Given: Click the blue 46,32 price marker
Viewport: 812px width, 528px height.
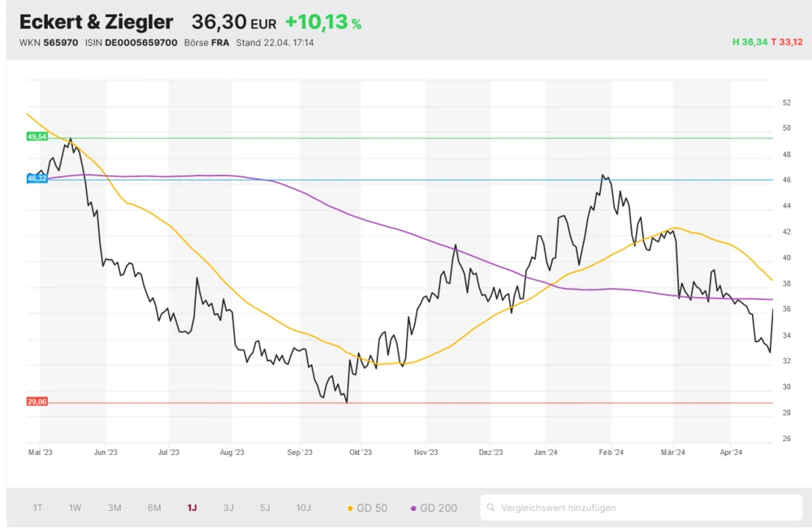Looking at the screenshot, I should point(37,178).
